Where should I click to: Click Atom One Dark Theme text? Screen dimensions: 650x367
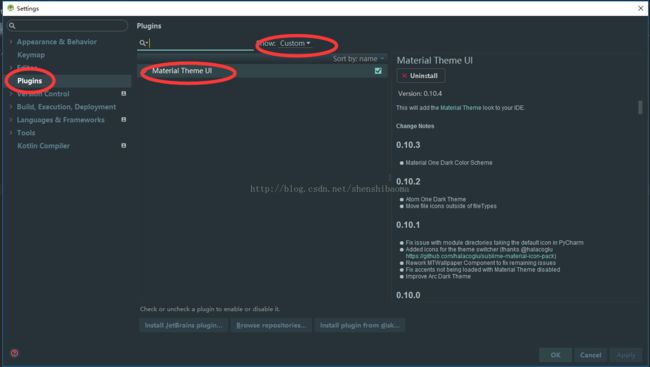[436, 199]
